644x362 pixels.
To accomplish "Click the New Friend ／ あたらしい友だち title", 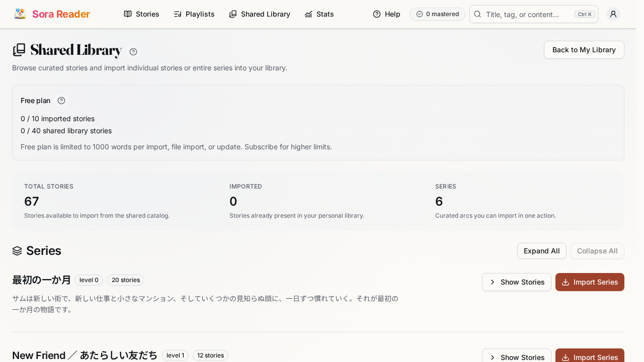I will 85,355.
